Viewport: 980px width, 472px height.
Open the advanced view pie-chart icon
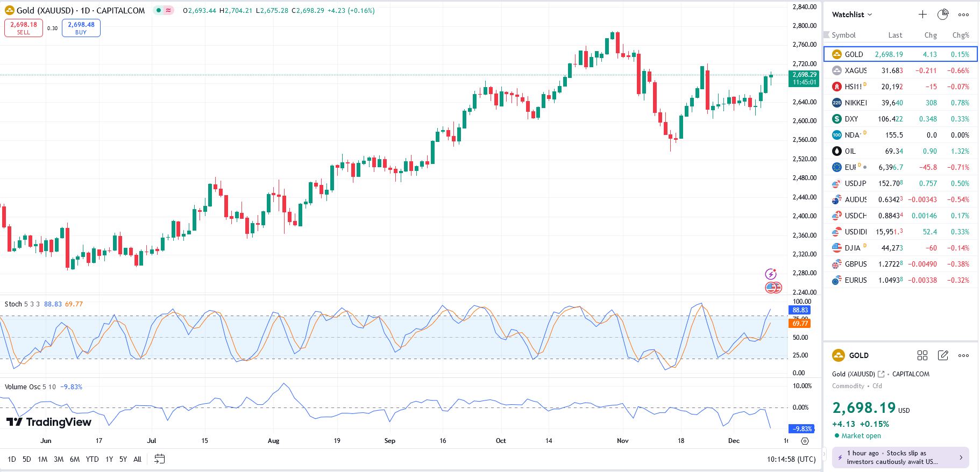943,15
